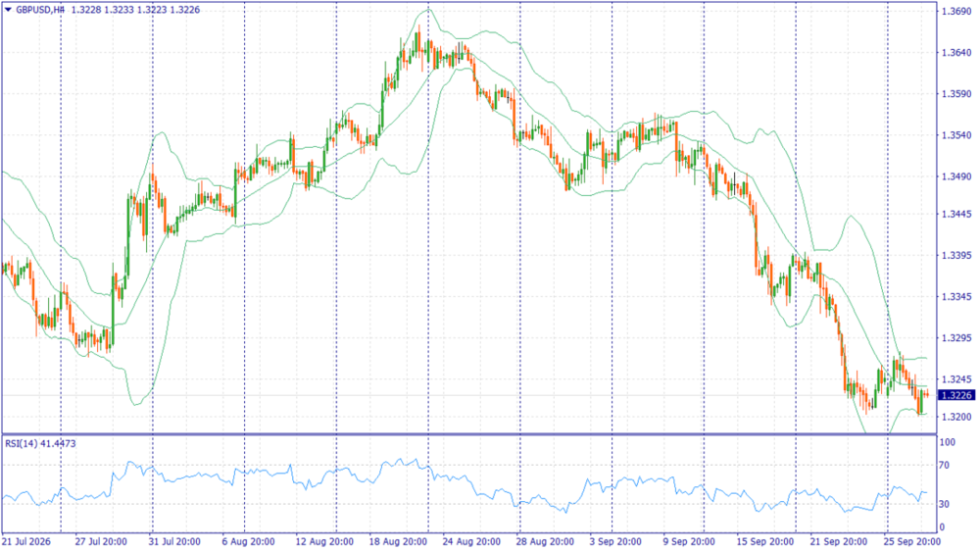This screenshot has width=980, height=551.
Task: Click the 12 Aug 20:00 time label
Action: click(323, 541)
